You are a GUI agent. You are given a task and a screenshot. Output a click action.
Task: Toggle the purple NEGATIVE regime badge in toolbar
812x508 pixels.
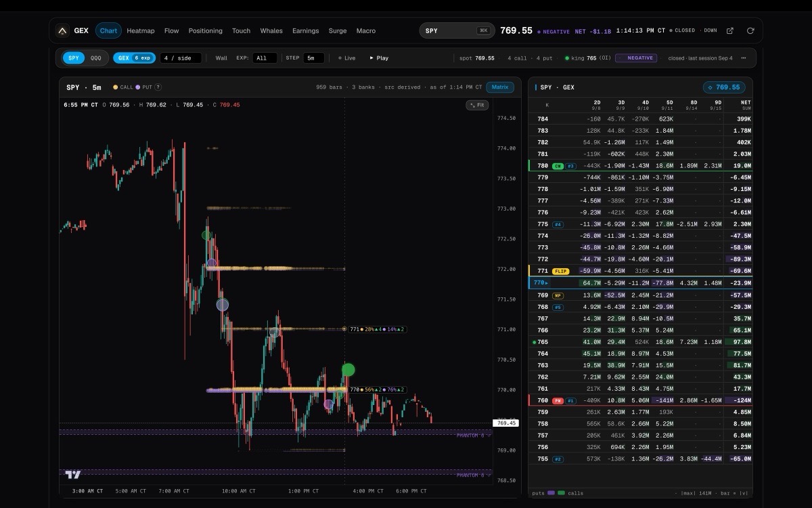tap(636, 58)
